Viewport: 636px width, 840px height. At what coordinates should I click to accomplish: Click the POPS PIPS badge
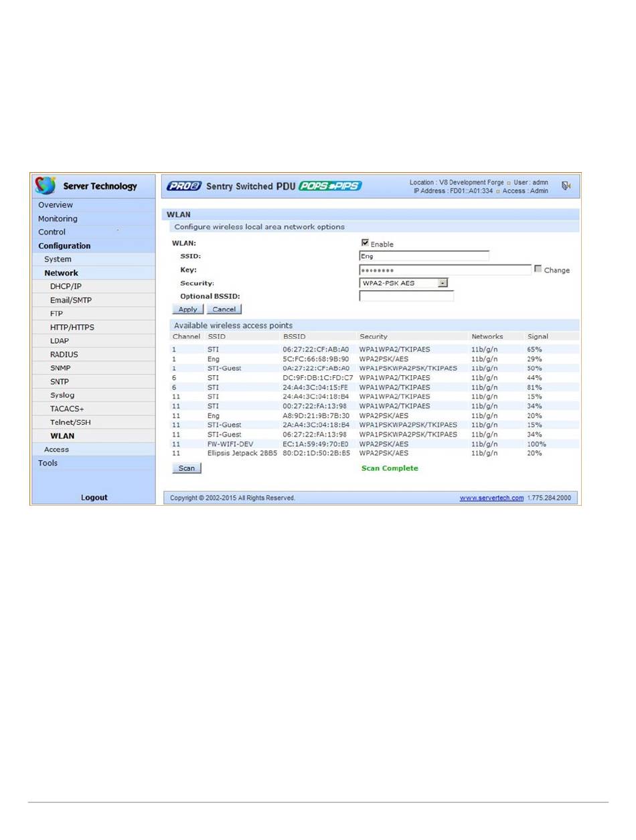[x=330, y=186]
